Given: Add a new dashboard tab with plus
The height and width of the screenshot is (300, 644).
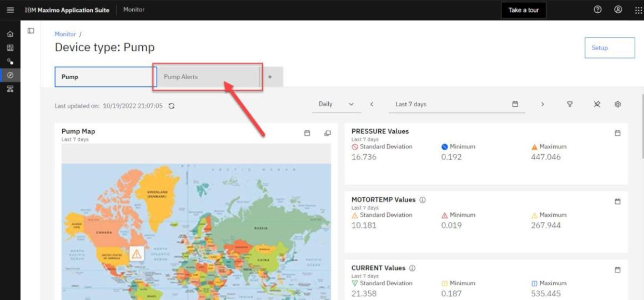Looking at the screenshot, I should [x=270, y=77].
